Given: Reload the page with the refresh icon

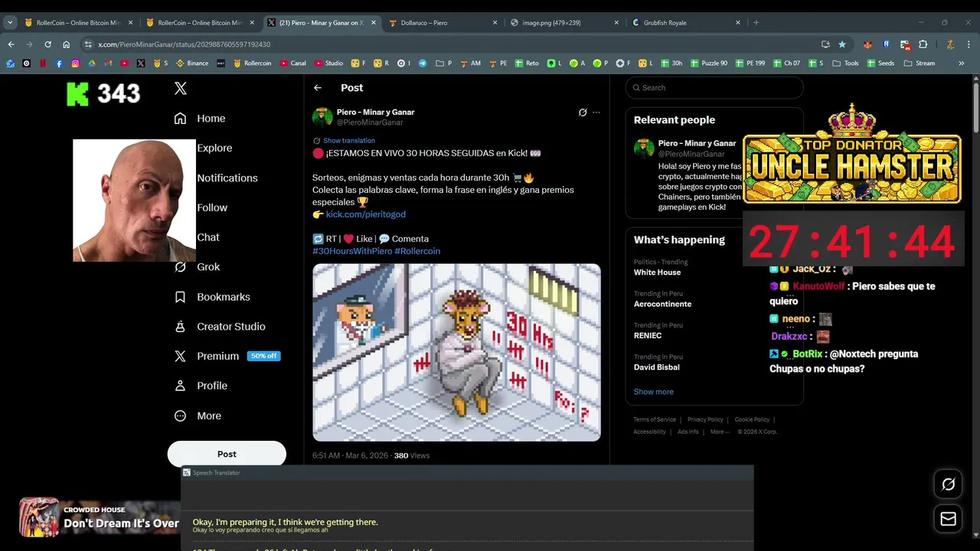Looking at the screenshot, I should click(47, 44).
